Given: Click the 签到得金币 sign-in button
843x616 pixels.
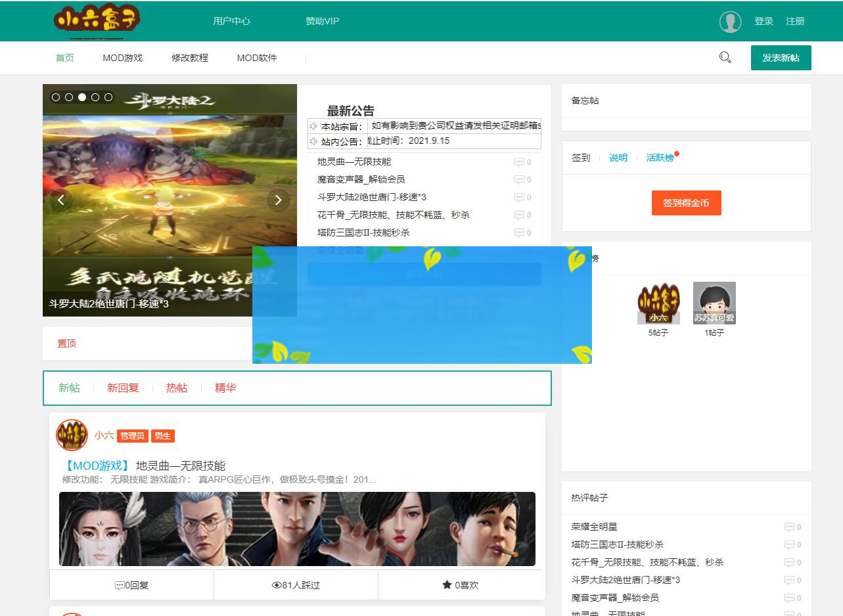Looking at the screenshot, I should pyautogui.click(x=686, y=203).
